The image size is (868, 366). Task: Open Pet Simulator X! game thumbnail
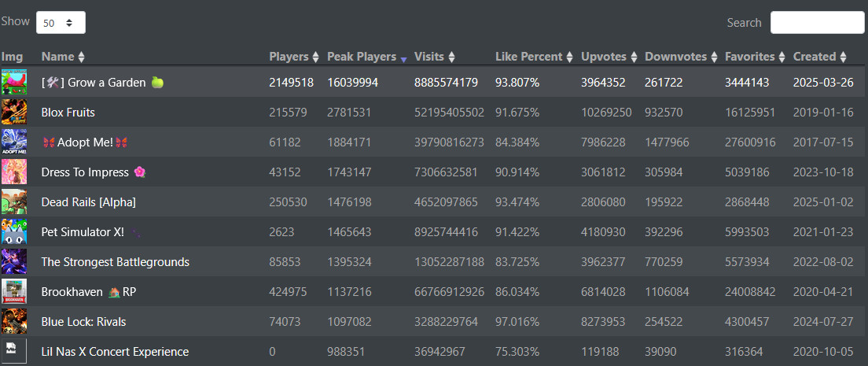coord(14,231)
